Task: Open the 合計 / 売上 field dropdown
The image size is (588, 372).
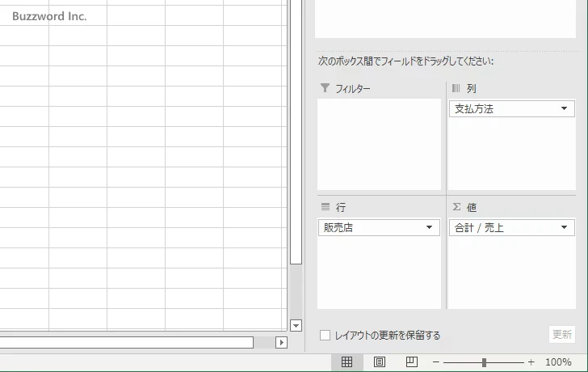Action: [564, 227]
